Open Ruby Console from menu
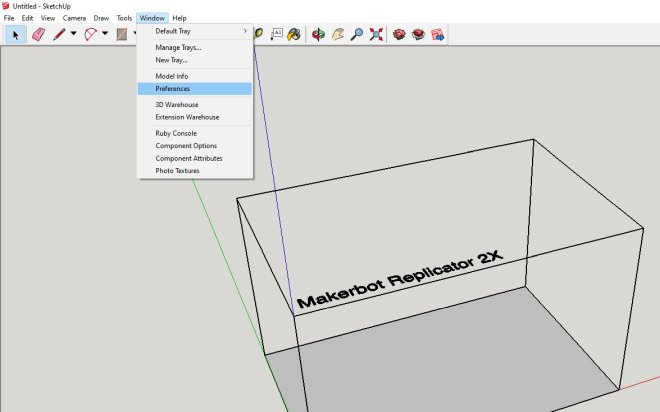660x412 pixels. (x=195, y=133)
